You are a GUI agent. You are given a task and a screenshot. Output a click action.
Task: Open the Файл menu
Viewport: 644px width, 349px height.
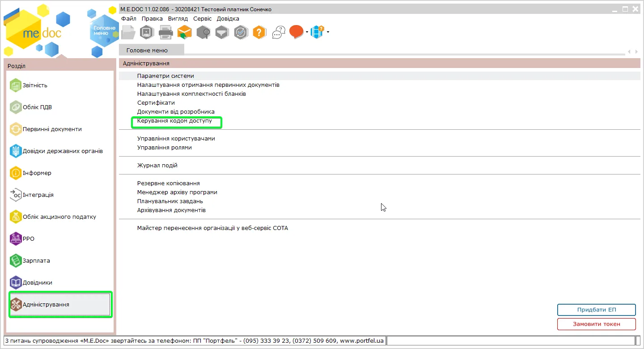click(128, 19)
